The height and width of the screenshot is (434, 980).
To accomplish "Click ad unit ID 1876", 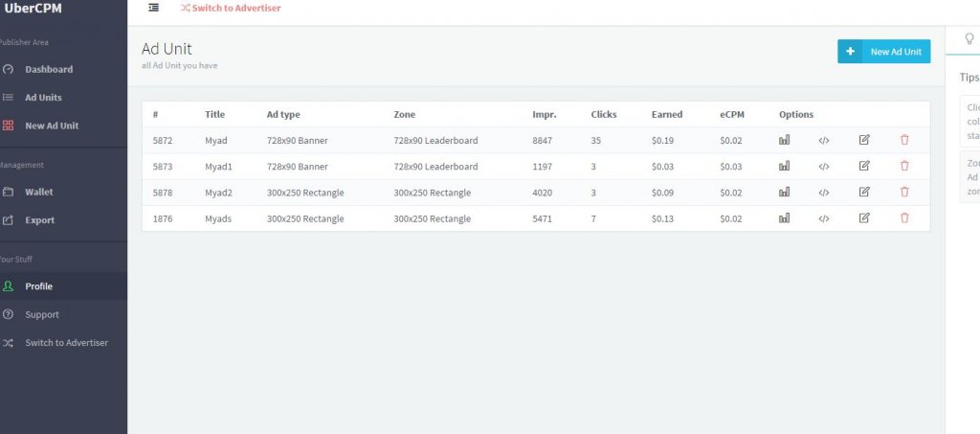I will [163, 218].
